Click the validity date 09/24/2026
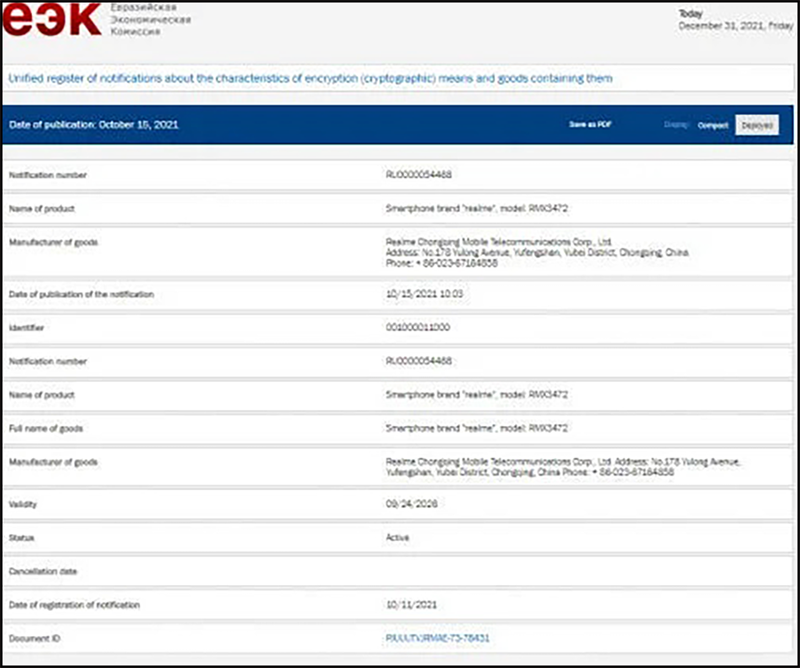Image resolution: width=800 pixels, height=668 pixels. click(x=411, y=504)
